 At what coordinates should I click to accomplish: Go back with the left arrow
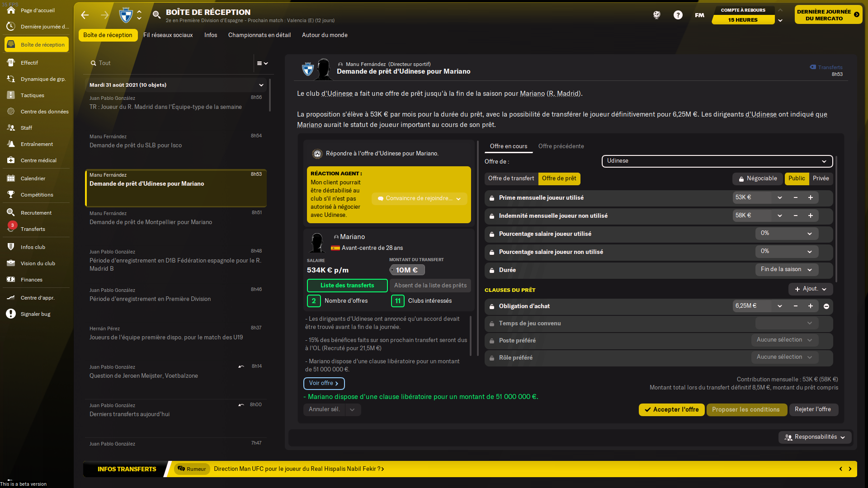coord(85,15)
